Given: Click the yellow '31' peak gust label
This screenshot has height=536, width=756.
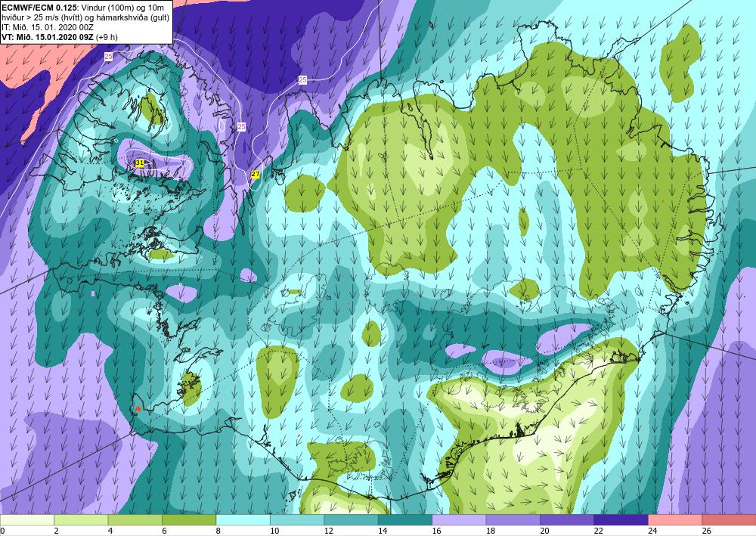Looking at the screenshot, I should click(140, 163).
